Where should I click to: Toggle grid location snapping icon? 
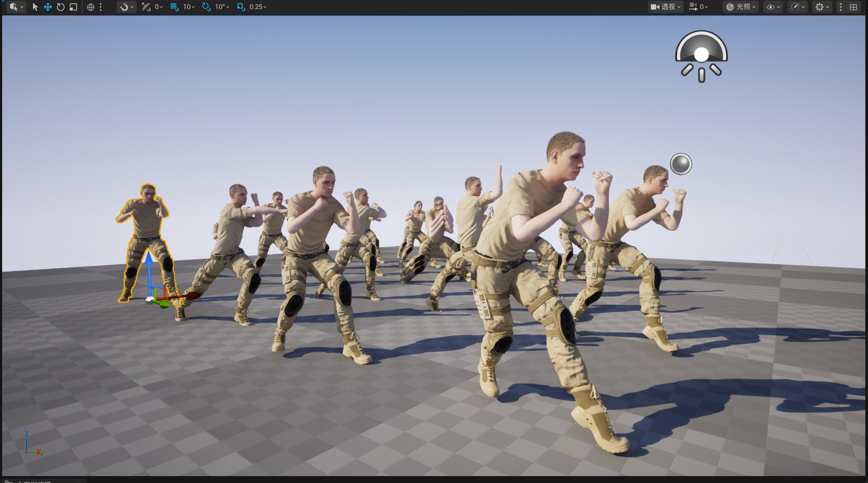(x=174, y=7)
